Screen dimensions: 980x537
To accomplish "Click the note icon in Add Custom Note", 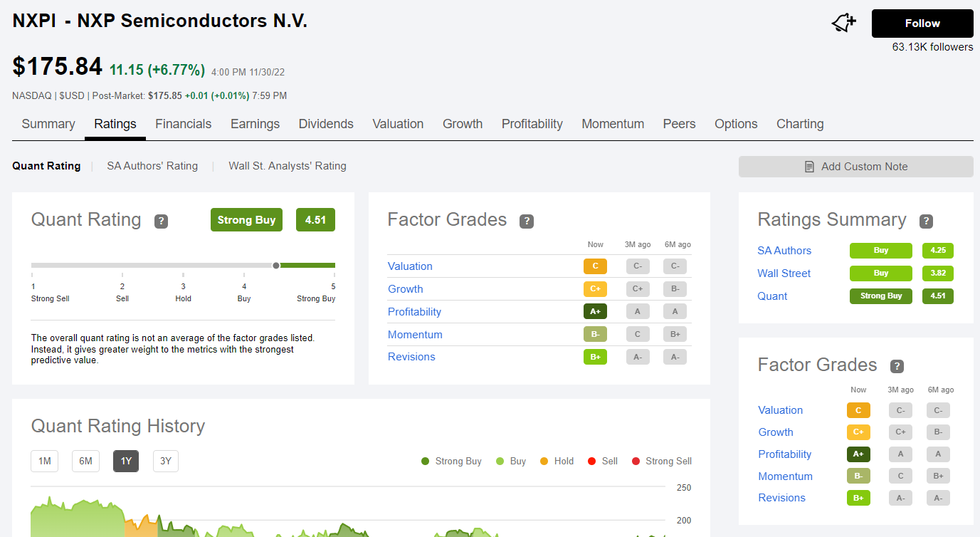I will pos(809,167).
